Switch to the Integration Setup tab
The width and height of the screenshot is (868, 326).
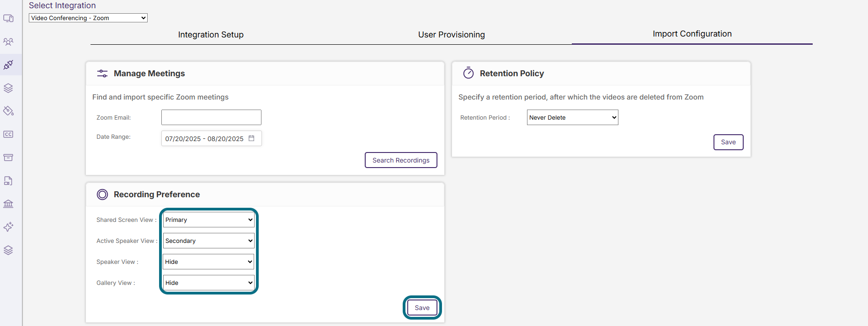coord(211,35)
